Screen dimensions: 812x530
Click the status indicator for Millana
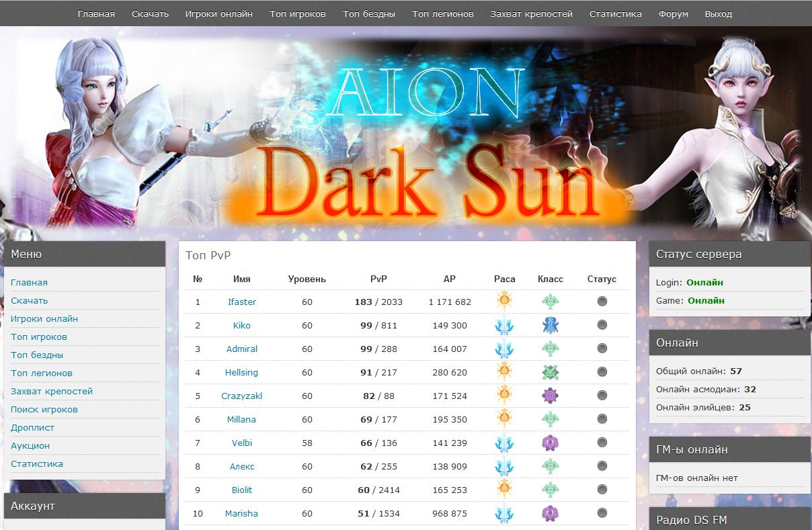(x=602, y=419)
